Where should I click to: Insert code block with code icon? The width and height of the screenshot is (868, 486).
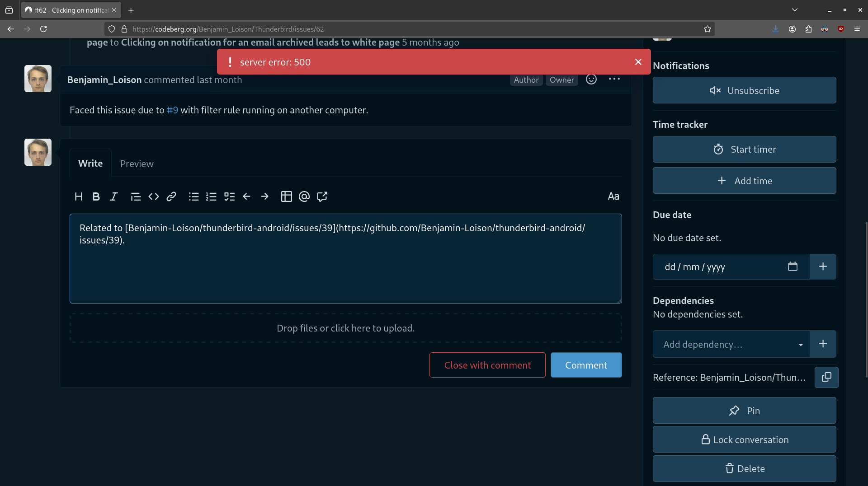154,196
